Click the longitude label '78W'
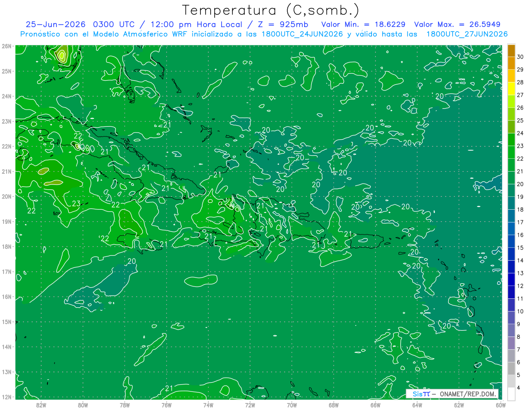532x411 pixels. 125,405
